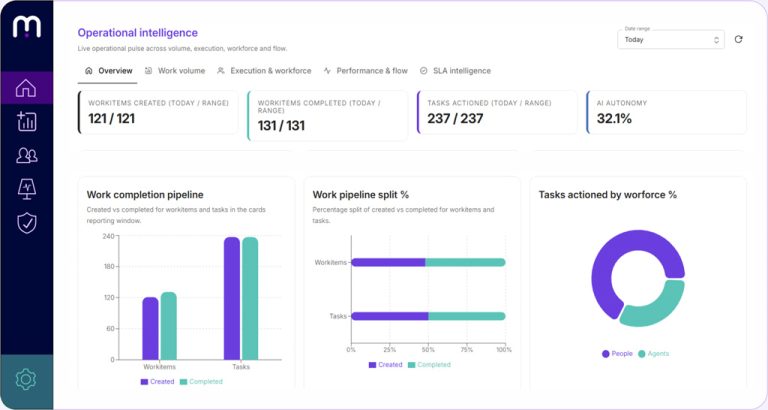Image resolution: width=768 pixels, height=410 pixels.
Task: Click the purple Created portion of Tasks split bar
Action: (x=390, y=316)
